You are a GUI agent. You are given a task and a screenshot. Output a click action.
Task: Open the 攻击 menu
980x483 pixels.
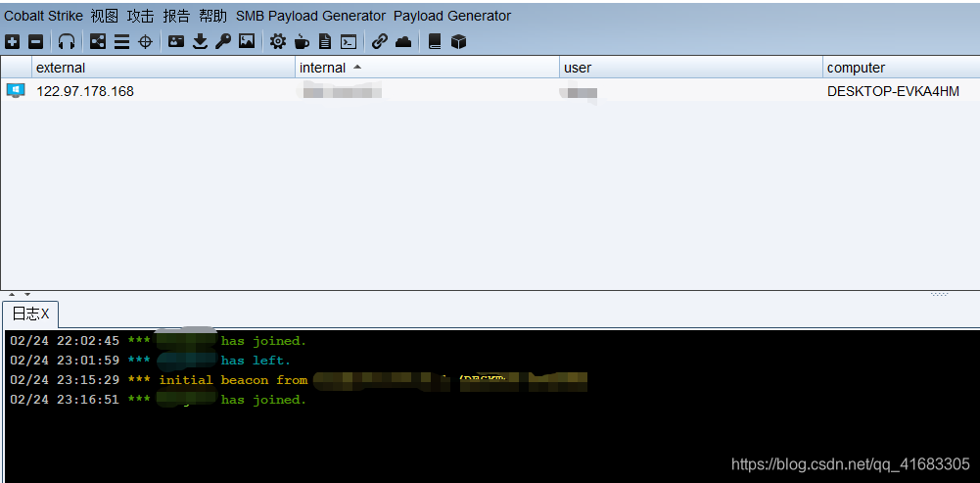tap(141, 16)
